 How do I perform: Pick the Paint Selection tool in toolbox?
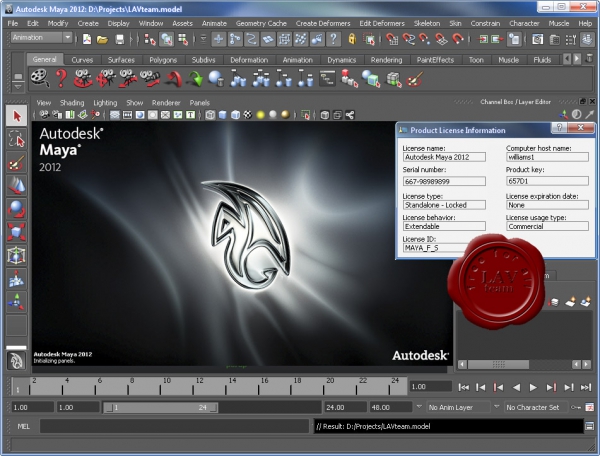pos(16,163)
